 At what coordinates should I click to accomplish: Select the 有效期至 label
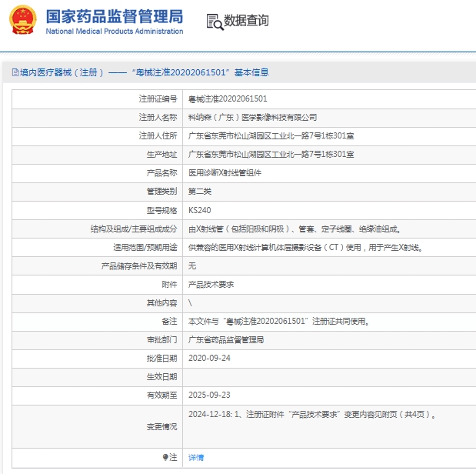click(x=161, y=396)
